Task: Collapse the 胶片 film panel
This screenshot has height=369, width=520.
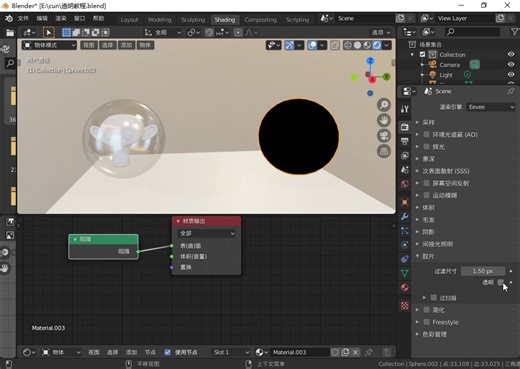Action: click(x=428, y=256)
